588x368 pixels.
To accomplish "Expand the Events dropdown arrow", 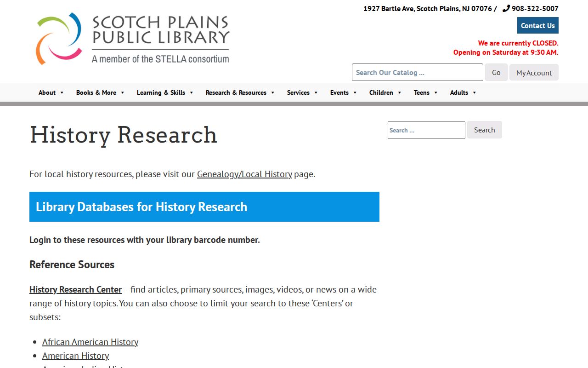I will 355,93.
